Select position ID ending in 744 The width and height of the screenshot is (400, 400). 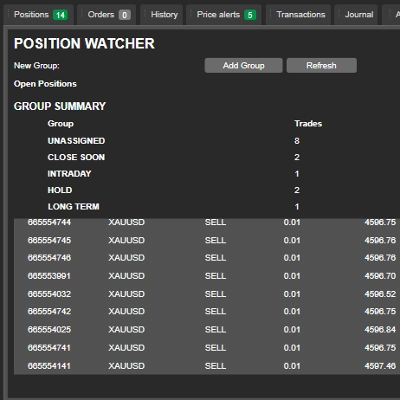(x=49, y=222)
